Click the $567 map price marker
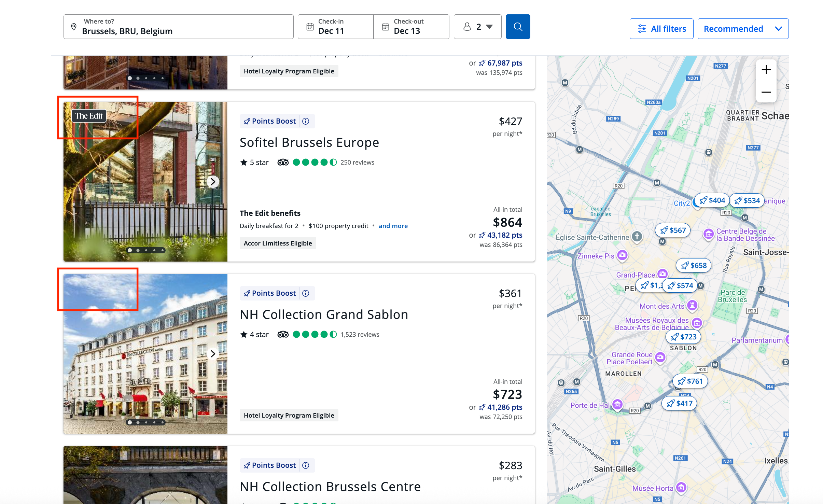Screen dimensions: 823x504 pyautogui.click(x=673, y=230)
